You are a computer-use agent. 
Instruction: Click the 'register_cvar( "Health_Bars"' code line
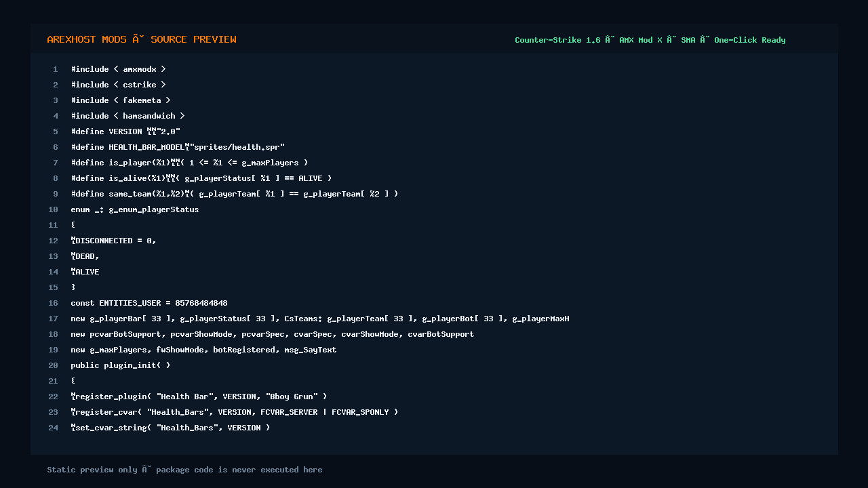(235, 412)
